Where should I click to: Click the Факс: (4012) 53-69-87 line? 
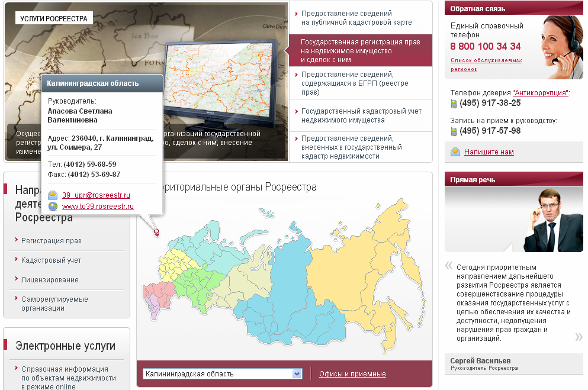(84, 174)
